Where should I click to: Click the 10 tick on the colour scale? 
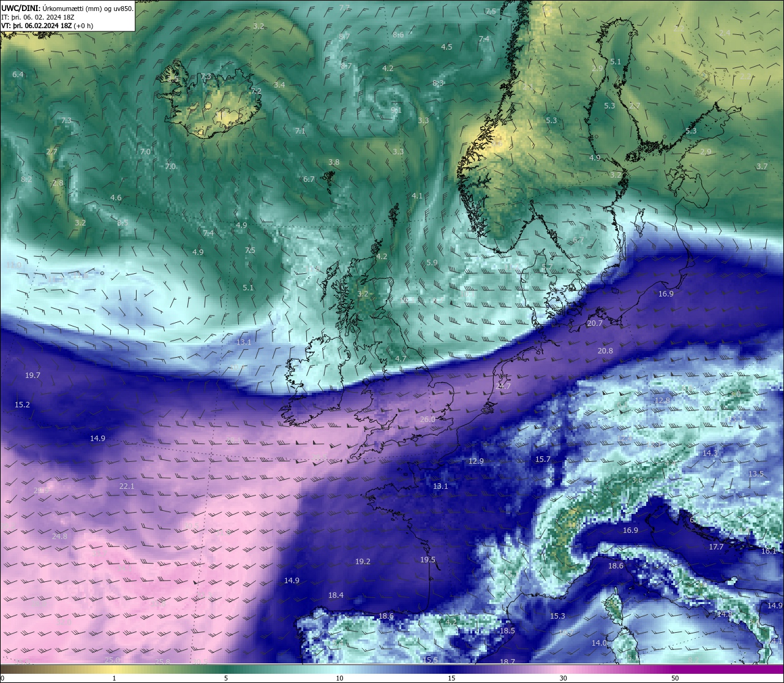pos(339,678)
